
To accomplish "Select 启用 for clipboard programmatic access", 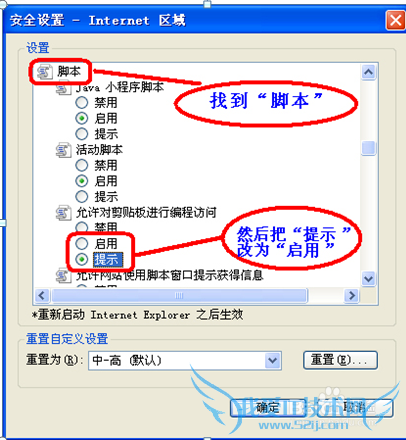I will 82,244.
